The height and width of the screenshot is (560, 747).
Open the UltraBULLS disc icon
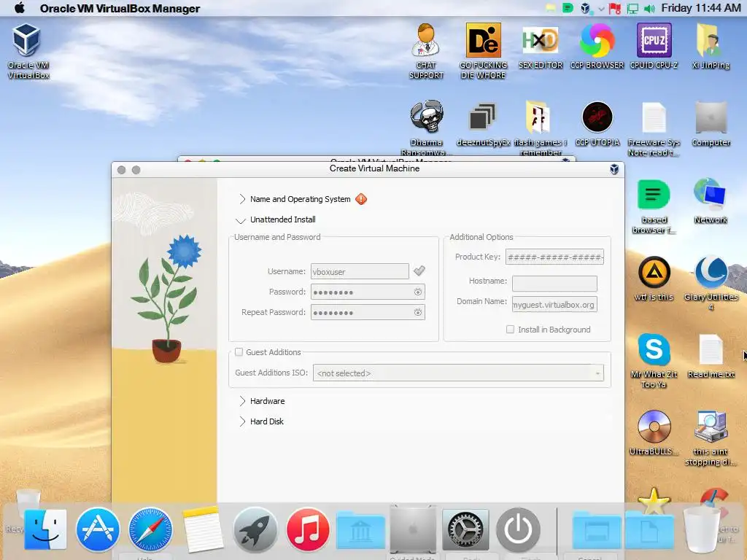[x=654, y=432]
